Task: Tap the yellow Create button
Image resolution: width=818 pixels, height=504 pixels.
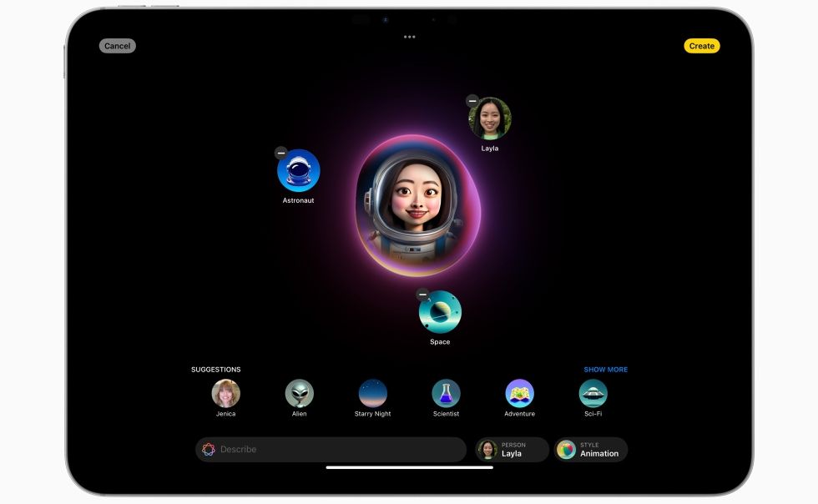Action: (x=702, y=46)
